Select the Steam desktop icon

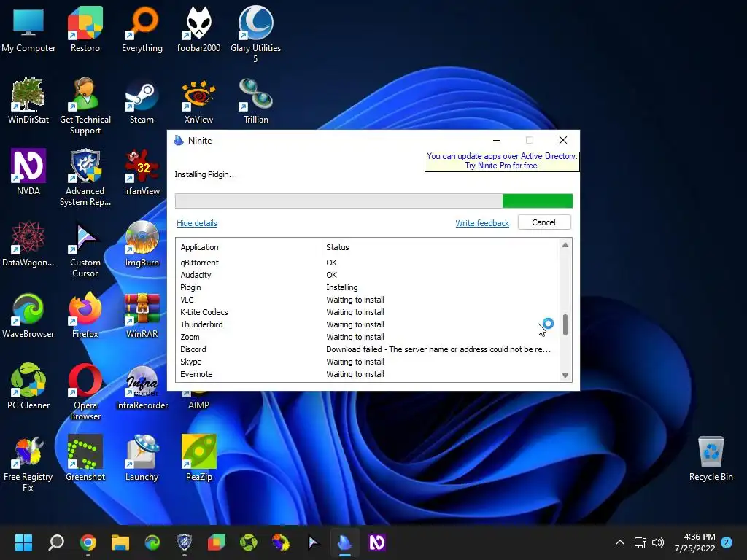(142, 101)
